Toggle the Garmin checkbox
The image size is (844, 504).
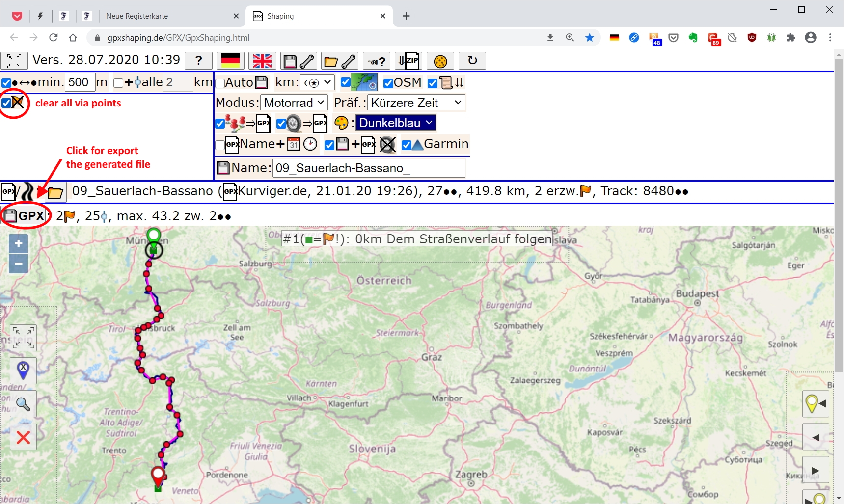pyautogui.click(x=407, y=145)
